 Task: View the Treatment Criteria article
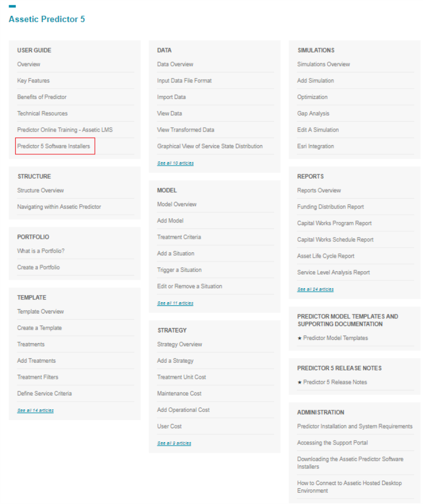[179, 237]
